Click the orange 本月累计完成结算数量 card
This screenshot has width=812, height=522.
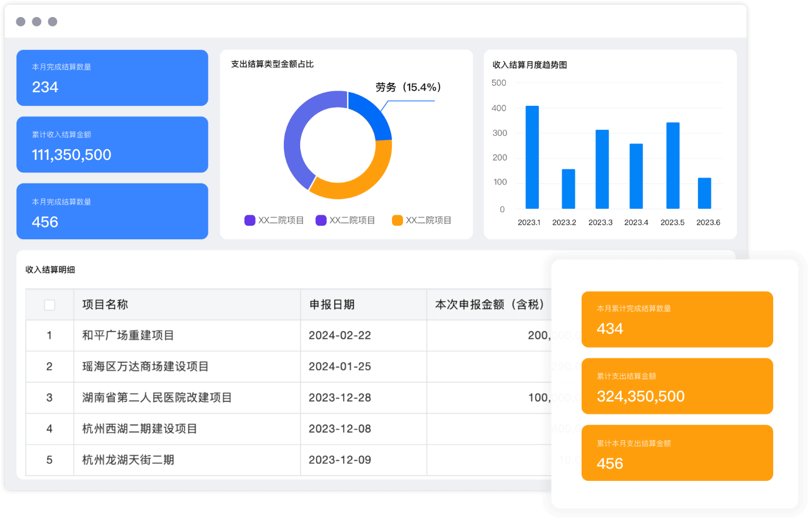point(677,319)
